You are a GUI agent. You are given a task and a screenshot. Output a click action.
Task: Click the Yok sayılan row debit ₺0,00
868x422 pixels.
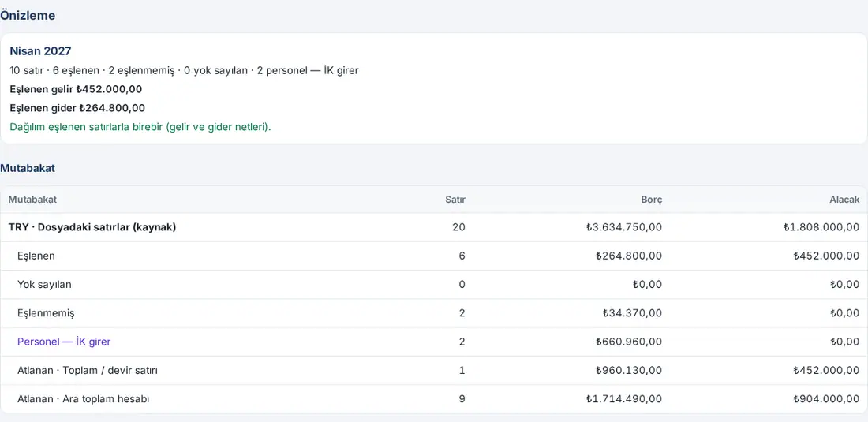click(x=647, y=284)
